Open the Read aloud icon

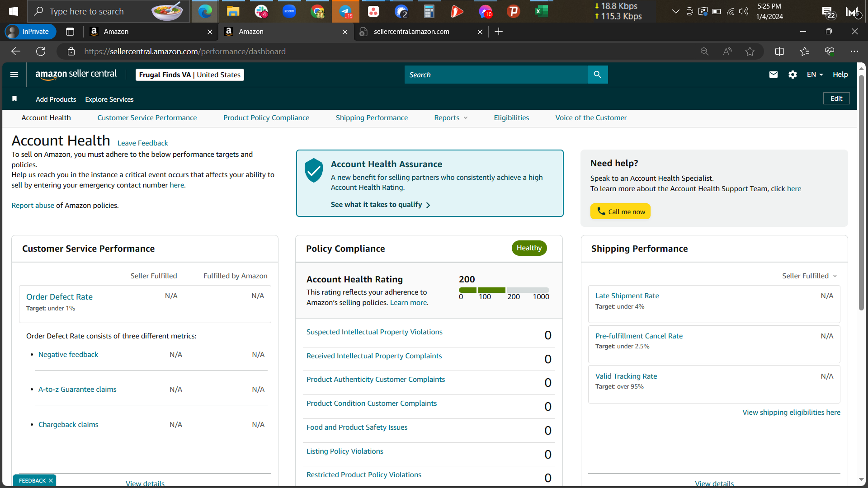(727, 52)
